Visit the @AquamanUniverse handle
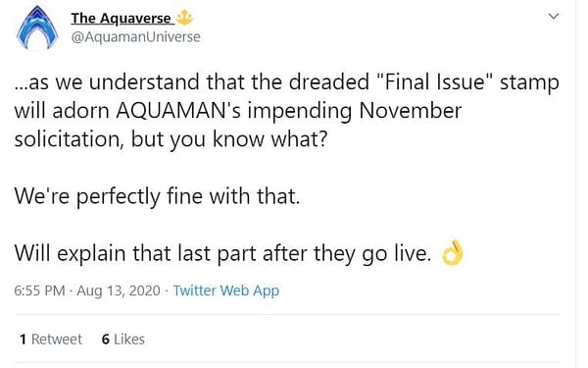This screenshot has width=588, height=368. click(136, 37)
